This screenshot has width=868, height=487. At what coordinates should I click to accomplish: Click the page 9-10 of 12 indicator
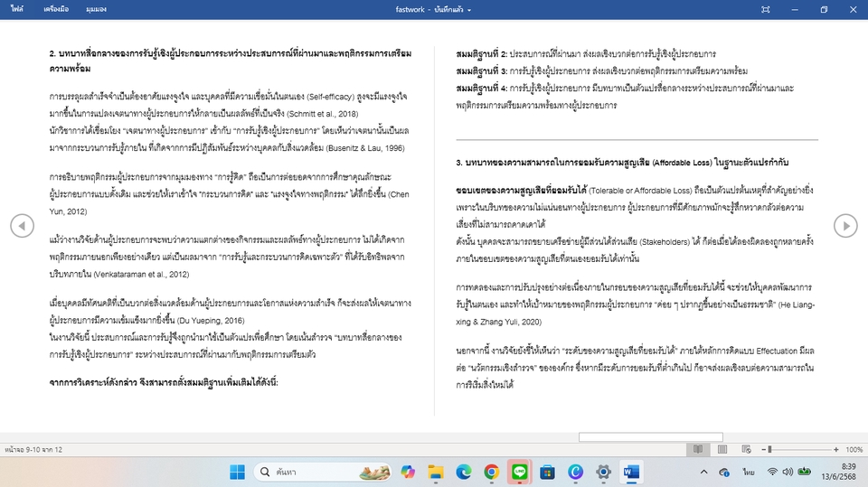(33, 449)
